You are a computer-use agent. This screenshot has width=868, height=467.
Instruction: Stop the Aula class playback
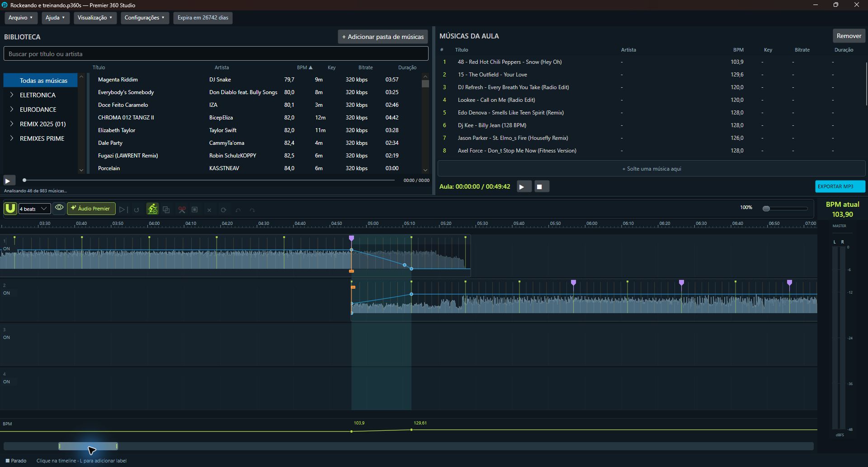[542, 186]
